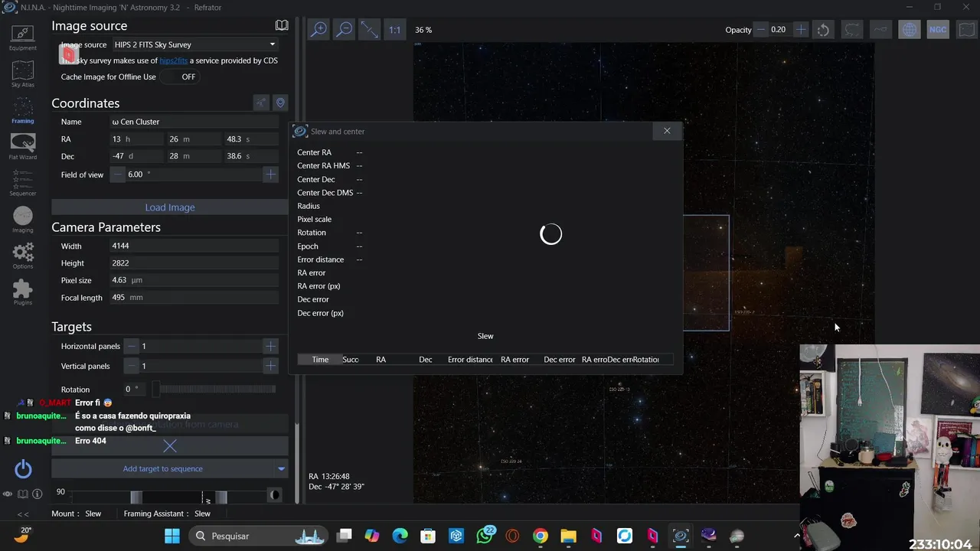Toggle the globe grid overlay
980x551 pixels.
909,30
